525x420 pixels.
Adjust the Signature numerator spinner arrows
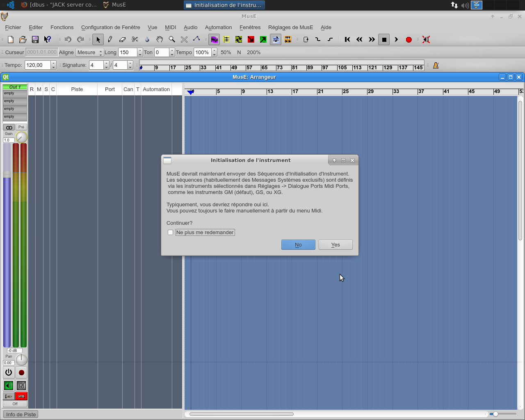(x=107, y=65)
